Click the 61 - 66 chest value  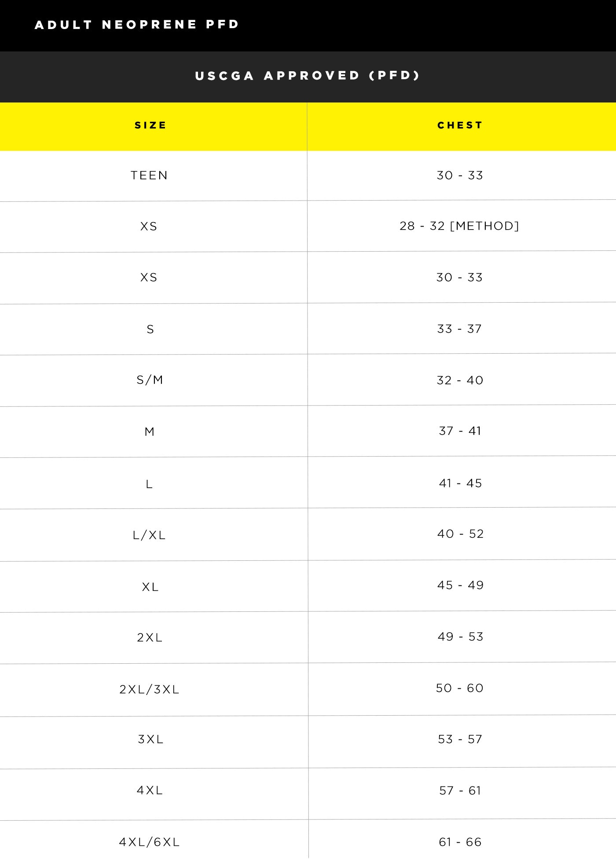tap(460, 842)
